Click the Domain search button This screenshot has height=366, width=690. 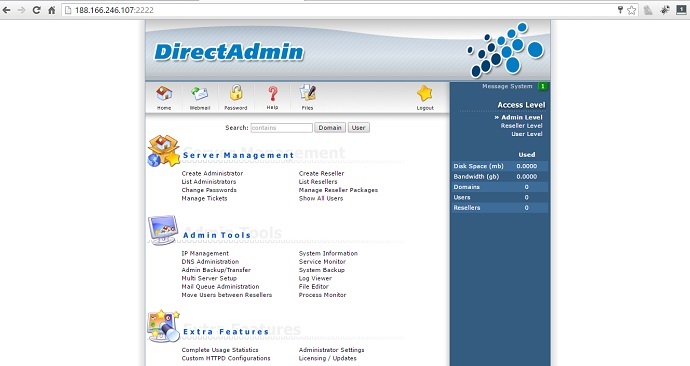pyautogui.click(x=330, y=128)
